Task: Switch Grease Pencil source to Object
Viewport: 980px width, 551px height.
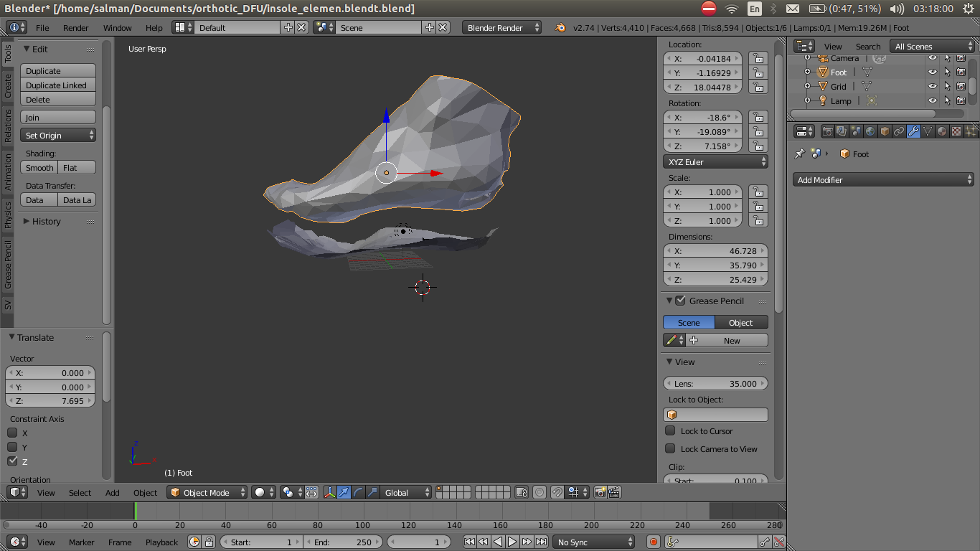Action: [x=741, y=322]
